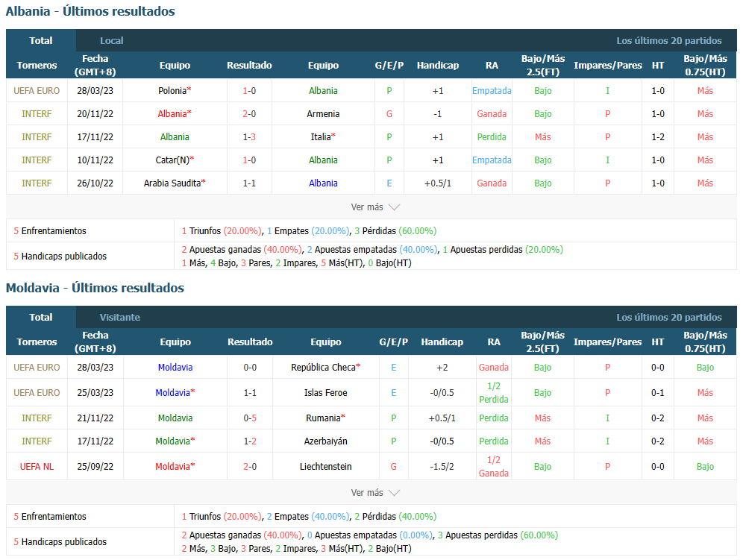Open the 0-5 result against Rumania

tap(250, 418)
